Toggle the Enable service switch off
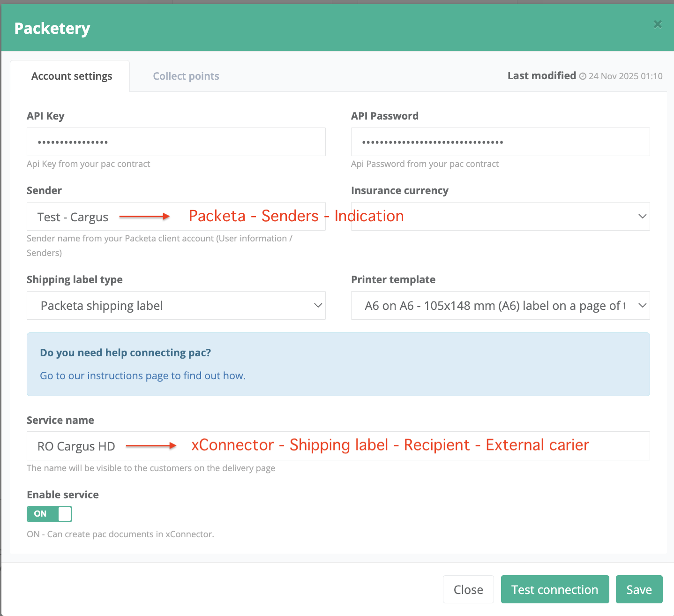 49,514
